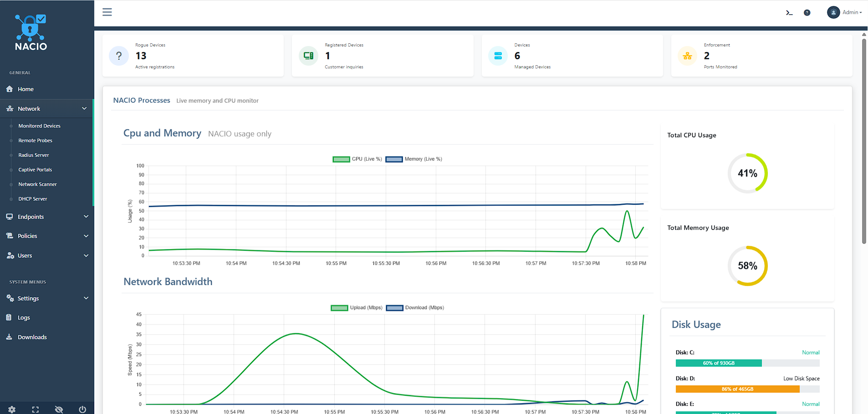868x414 pixels.
Task: Click Enforcement Ports Monitored count 2
Action: point(707,56)
